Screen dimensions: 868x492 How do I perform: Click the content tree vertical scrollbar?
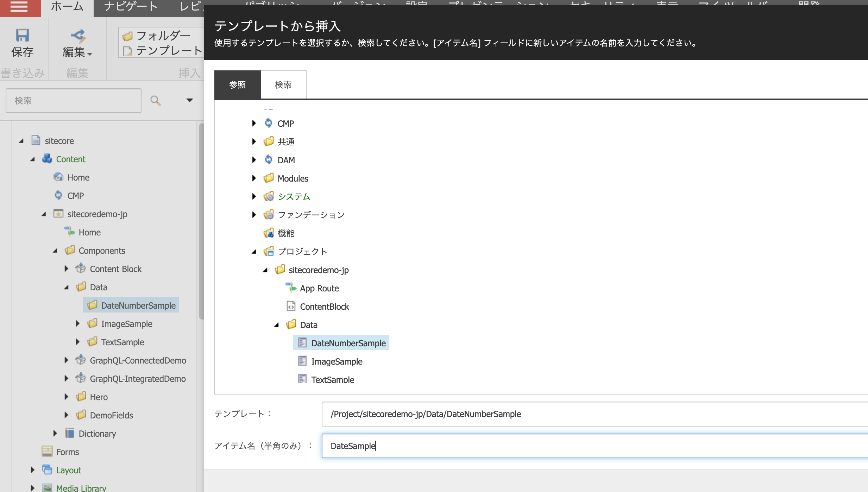point(201,221)
